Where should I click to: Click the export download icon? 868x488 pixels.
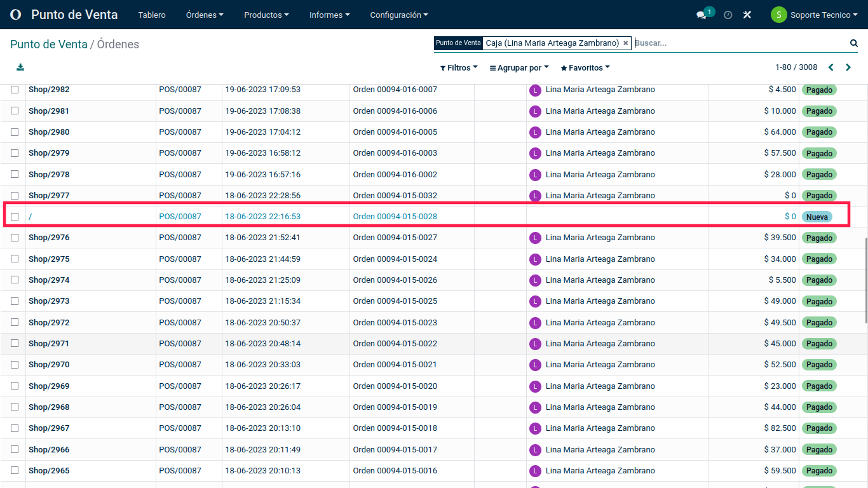20,67
